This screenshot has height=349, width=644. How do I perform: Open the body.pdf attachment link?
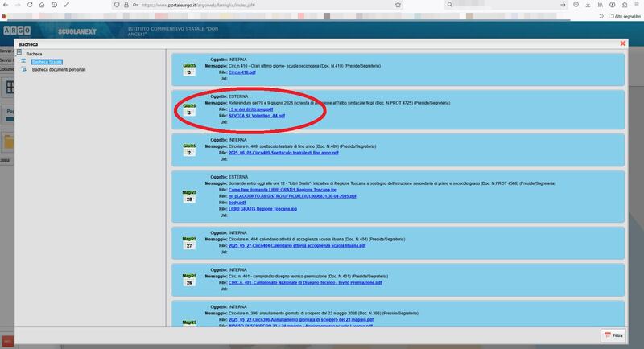(x=237, y=203)
